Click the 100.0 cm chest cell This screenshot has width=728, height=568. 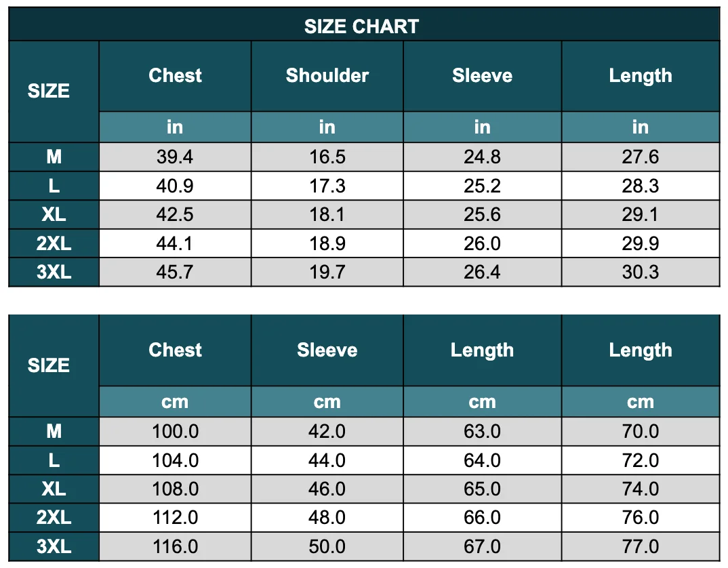[175, 432]
